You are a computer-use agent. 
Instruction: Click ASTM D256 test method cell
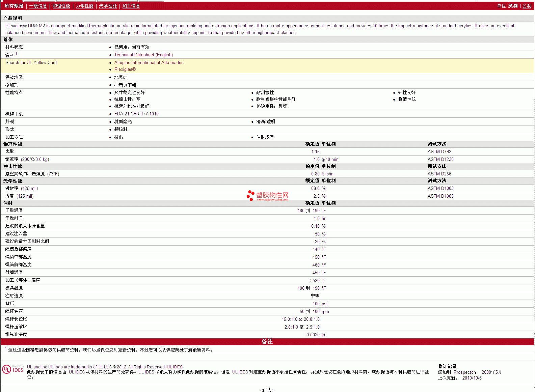[x=439, y=174]
